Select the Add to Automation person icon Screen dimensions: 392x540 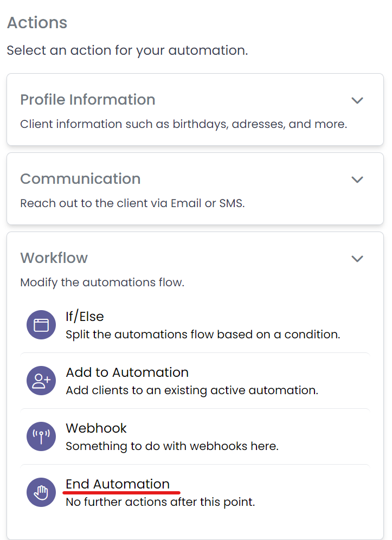click(41, 381)
